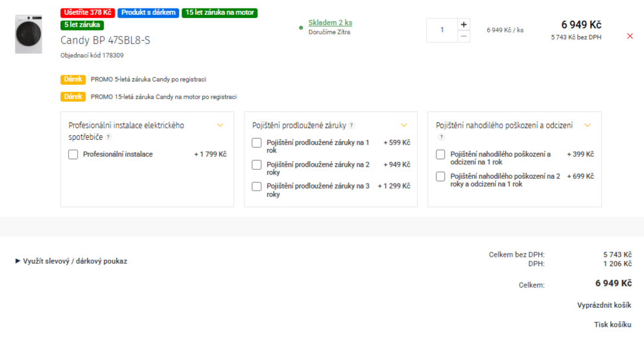The height and width of the screenshot is (348, 644).
Task: Click 5 743 Kč bez DPH item price
Action: coord(576,38)
